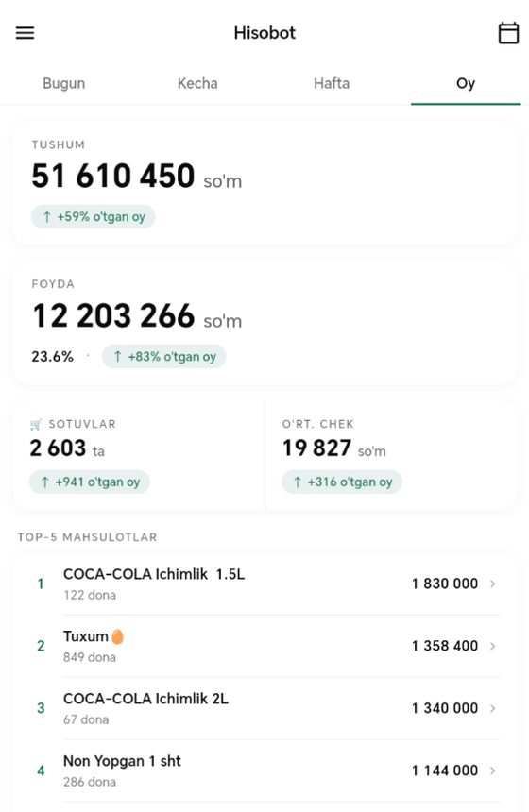Open the hamburger menu
Screen dimensions: 529x812
coord(25,33)
